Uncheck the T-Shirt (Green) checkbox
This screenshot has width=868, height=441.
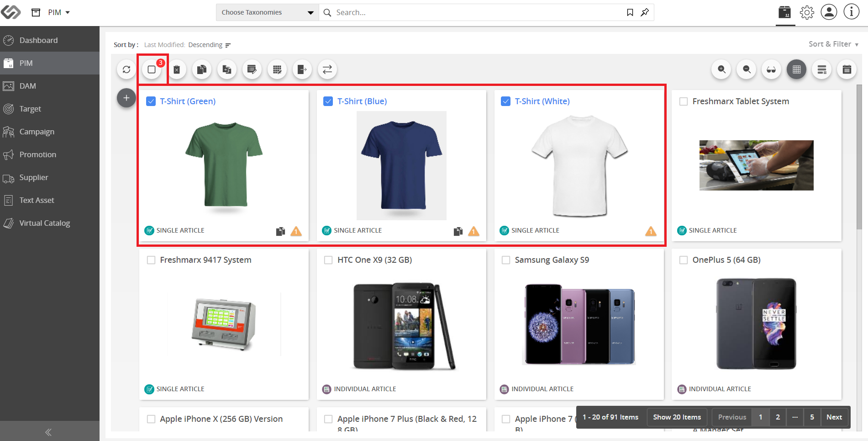pos(151,101)
